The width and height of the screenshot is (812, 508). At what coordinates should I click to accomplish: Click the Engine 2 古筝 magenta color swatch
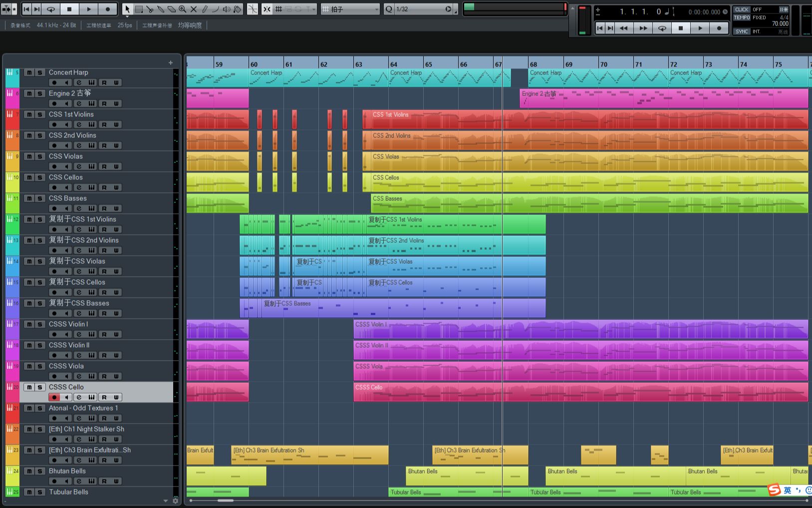pos(12,99)
